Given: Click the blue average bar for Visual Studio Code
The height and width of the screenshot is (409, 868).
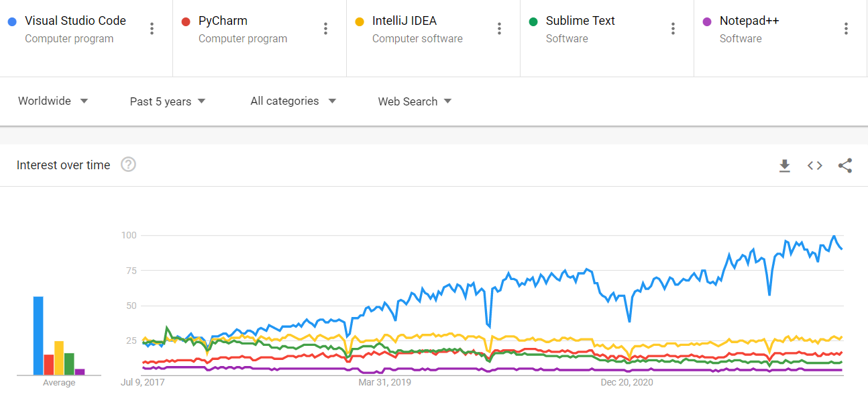Looking at the screenshot, I should point(38,336).
